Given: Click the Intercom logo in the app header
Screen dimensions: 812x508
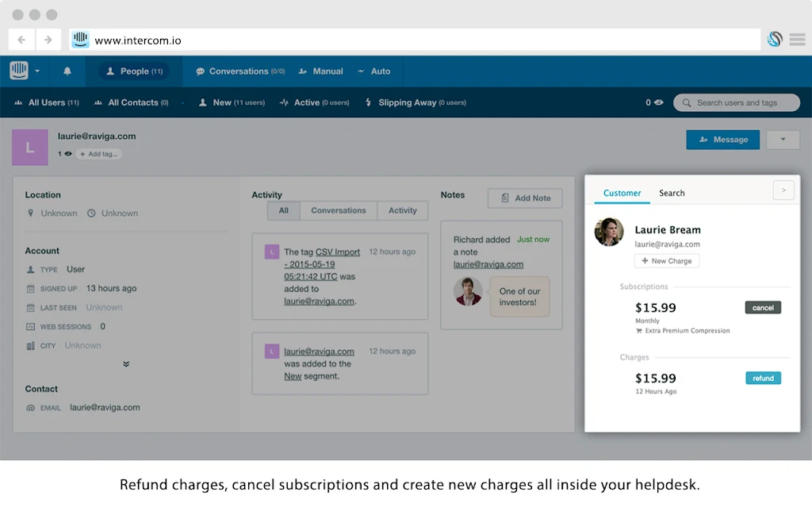Looking at the screenshot, I should pos(19,71).
